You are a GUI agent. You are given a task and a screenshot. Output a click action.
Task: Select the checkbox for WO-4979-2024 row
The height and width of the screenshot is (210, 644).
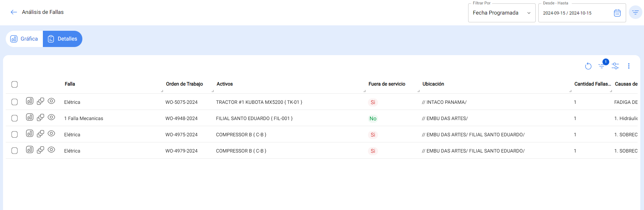click(x=15, y=151)
